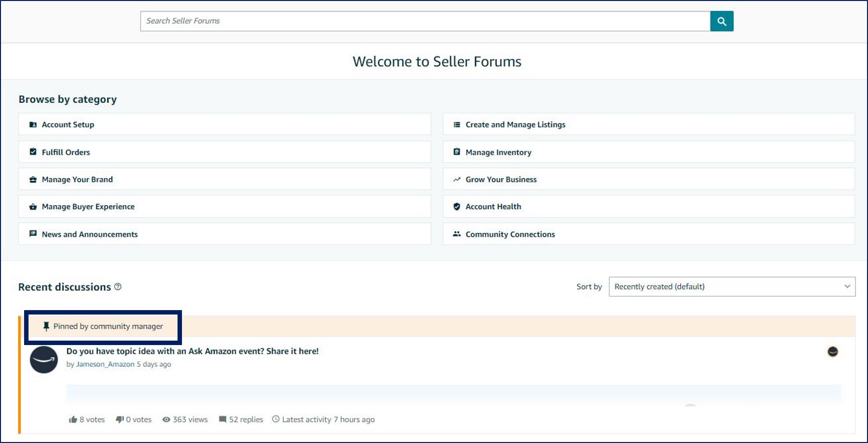The image size is (868, 443).
Task: Click the Fulfill Orders clipboard-check icon
Action: tap(33, 152)
